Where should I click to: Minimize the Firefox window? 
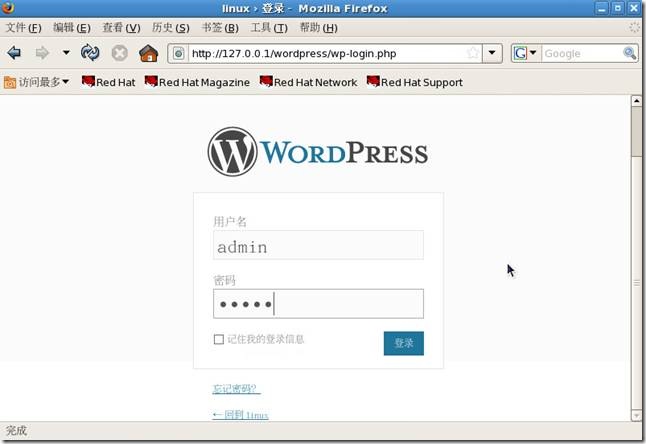[602, 8]
